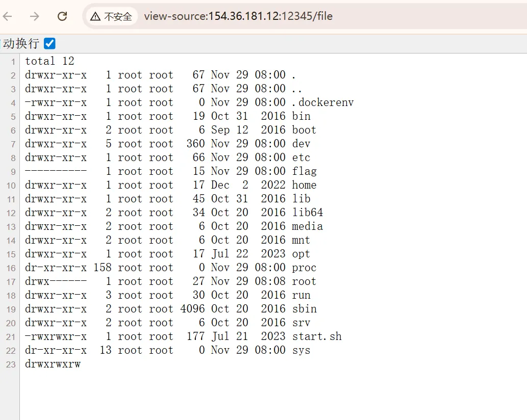Screen dimensions: 527x420
Task: Click the truncated "drwxrwxrw" text on last line
Action: tap(53, 364)
